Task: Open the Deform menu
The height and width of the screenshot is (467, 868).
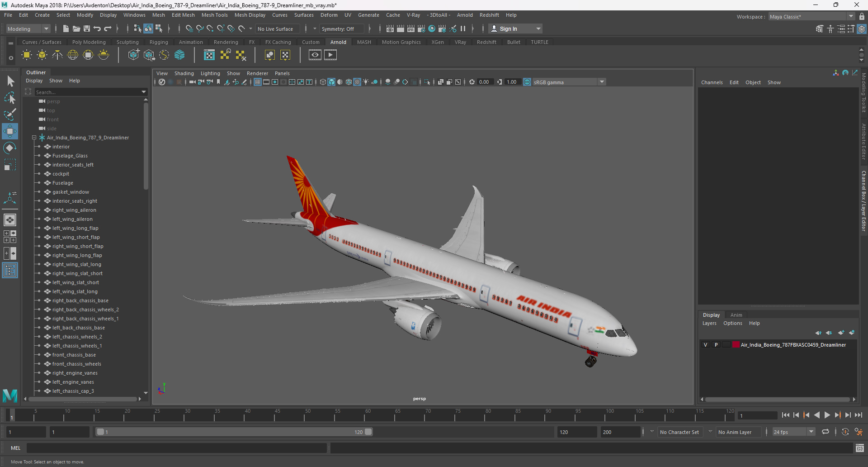Action: point(329,15)
